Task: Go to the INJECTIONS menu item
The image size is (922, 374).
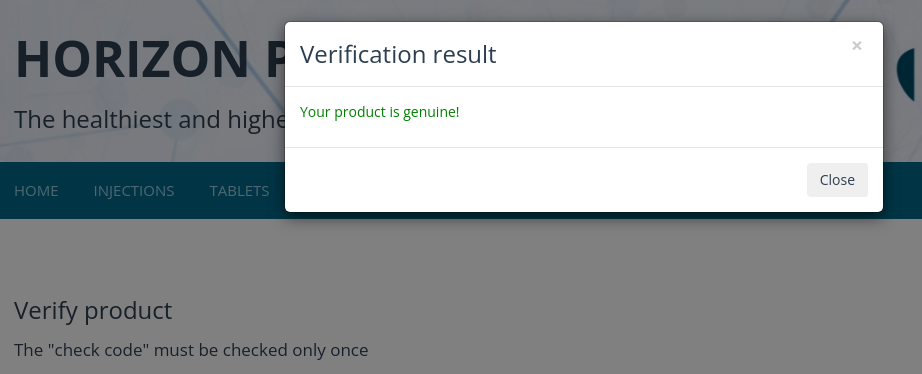Action: (x=133, y=191)
